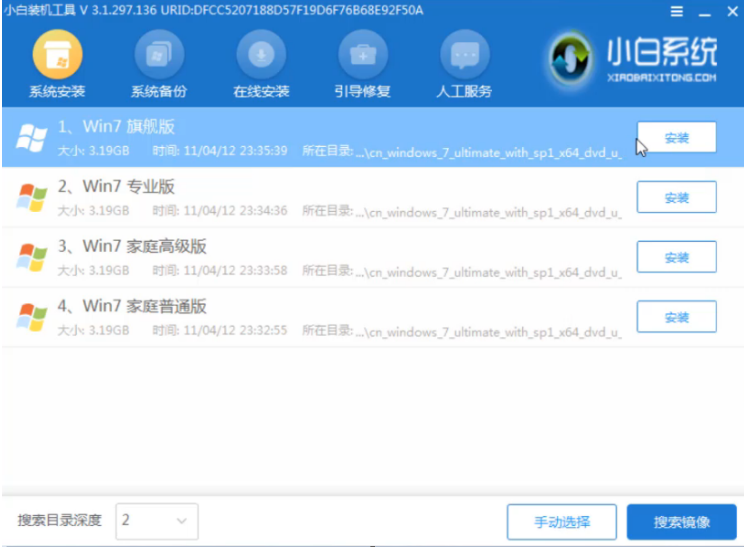Click 大小 3.19GB of Win7 家庭普通版
The width and height of the screenshot is (744, 547).
point(93,330)
